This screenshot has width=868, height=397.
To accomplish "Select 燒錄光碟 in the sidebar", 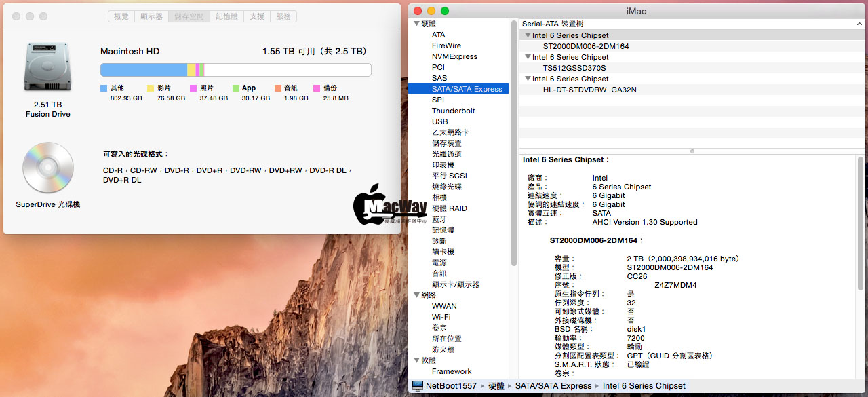I will click(446, 187).
